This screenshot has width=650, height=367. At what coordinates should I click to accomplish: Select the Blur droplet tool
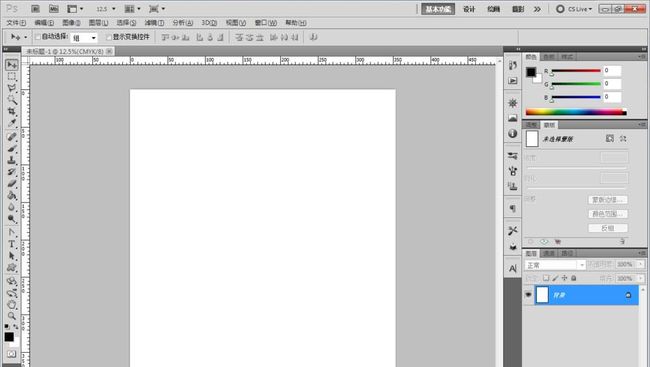pos(12,207)
